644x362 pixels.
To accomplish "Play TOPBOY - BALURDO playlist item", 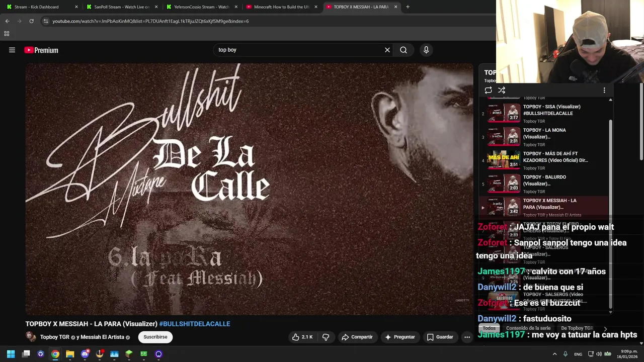I will pyautogui.click(x=543, y=184).
